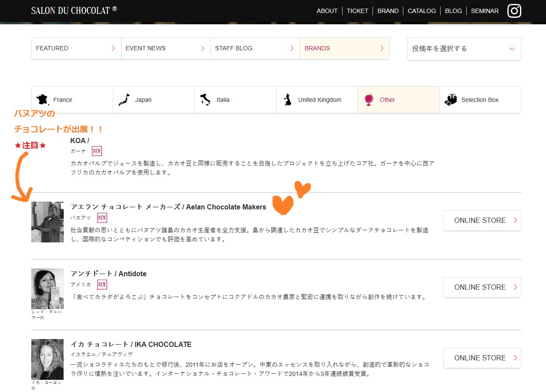546x392 pixels.
Task: Click the arrow on FEATURED tab
Action: pyautogui.click(x=113, y=48)
